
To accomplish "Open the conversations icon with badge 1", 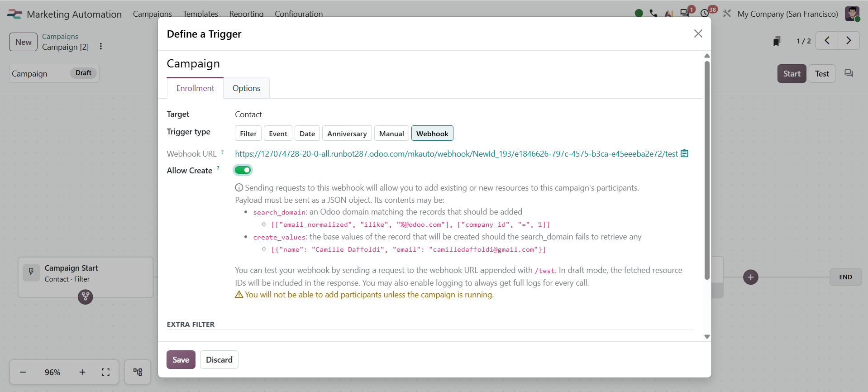I will (x=685, y=13).
